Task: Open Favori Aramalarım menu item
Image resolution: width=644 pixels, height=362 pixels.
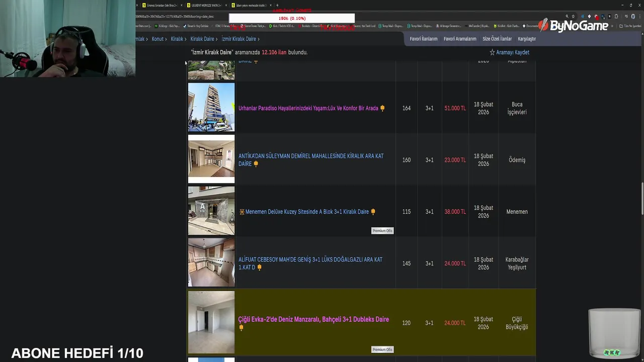Action: [460, 39]
